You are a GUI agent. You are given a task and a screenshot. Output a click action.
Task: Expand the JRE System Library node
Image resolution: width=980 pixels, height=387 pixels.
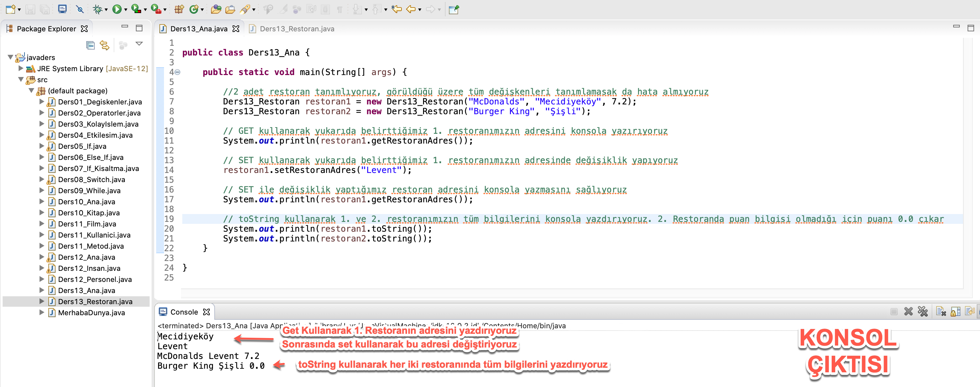click(21, 69)
